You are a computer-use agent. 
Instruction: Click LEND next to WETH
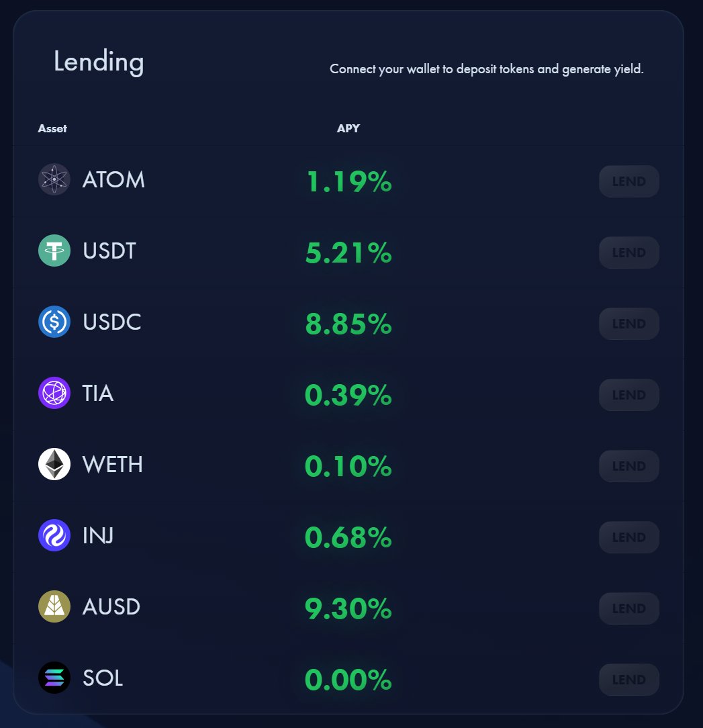pyautogui.click(x=628, y=466)
